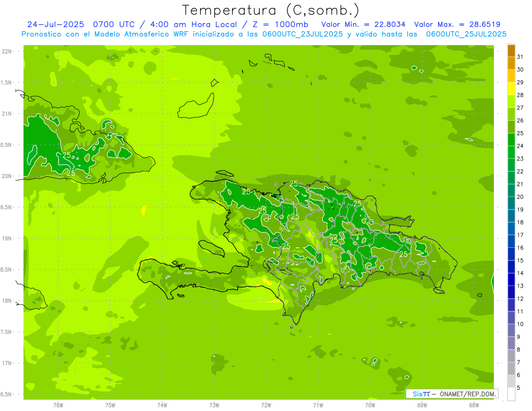Screen dimensions: 532x411
Task: Click the color bar label '5'
Action: click(518, 388)
